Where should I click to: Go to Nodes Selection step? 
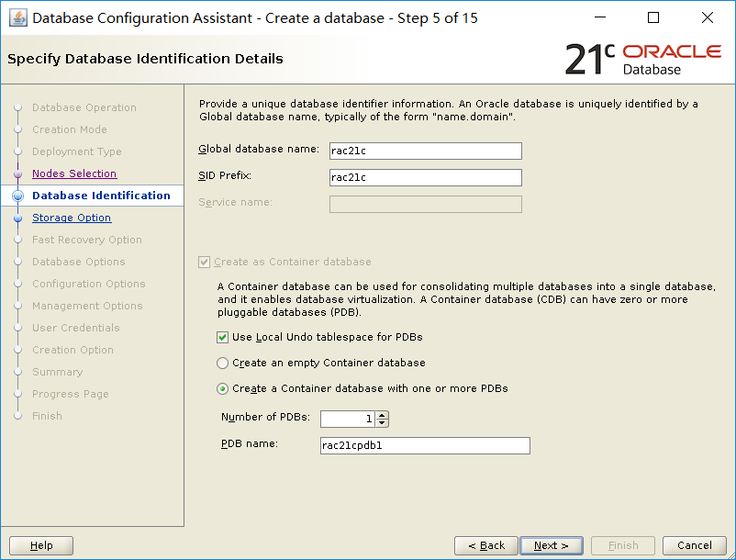[x=74, y=174]
